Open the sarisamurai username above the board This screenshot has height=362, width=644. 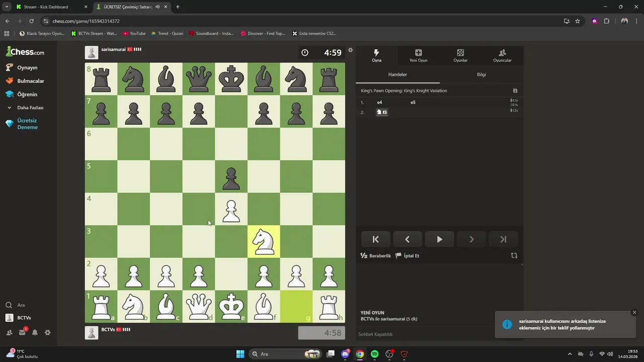[x=113, y=49]
